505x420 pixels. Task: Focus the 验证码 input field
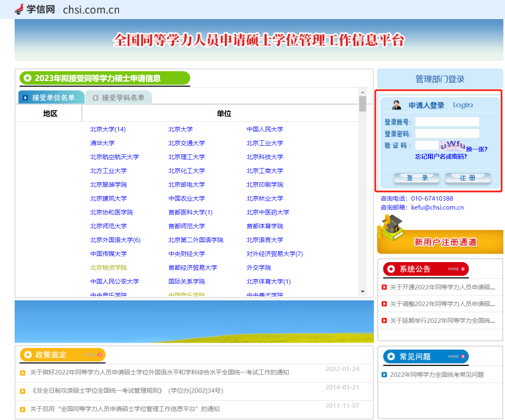pos(427,145)
